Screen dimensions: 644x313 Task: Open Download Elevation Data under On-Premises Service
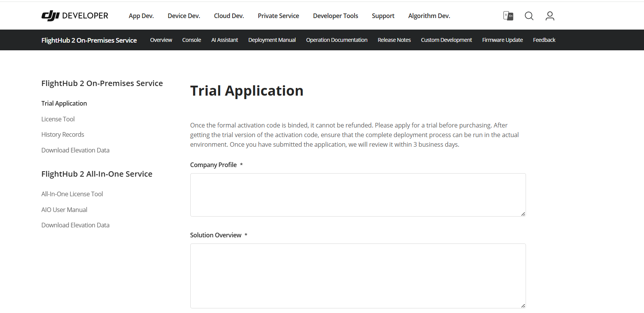point(75,150)
